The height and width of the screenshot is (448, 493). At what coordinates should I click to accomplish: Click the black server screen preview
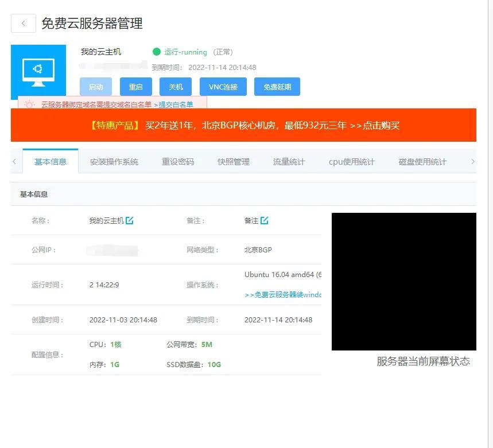[404, 282]
